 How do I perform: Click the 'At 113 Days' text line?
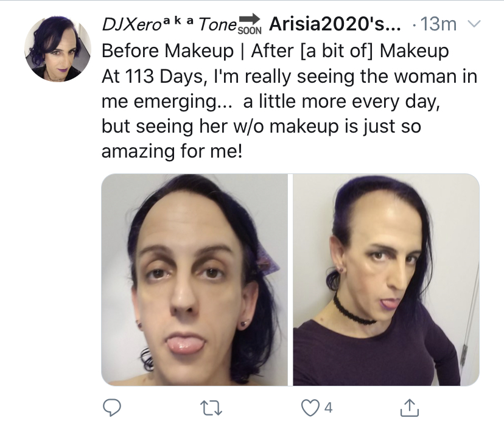(x=289, y=77)
